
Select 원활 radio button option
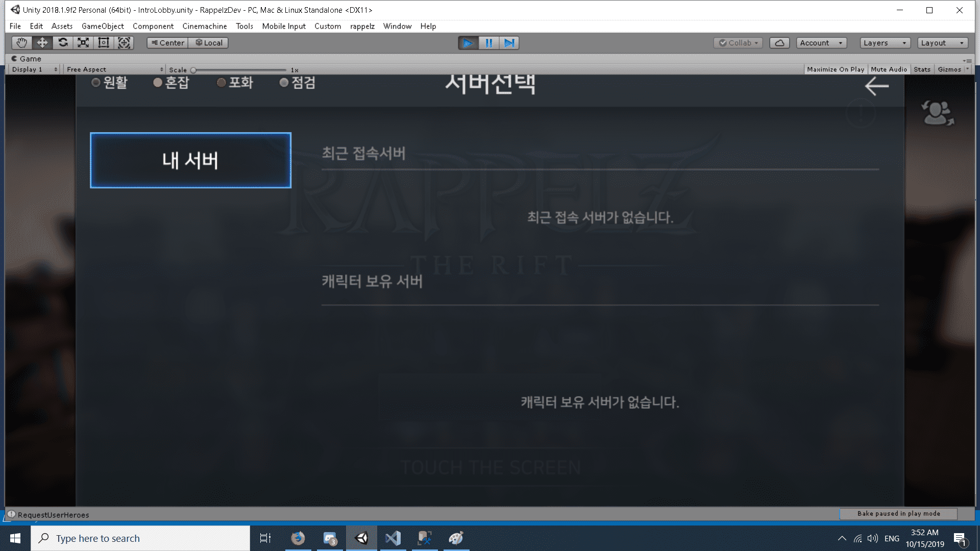point(95,82)
